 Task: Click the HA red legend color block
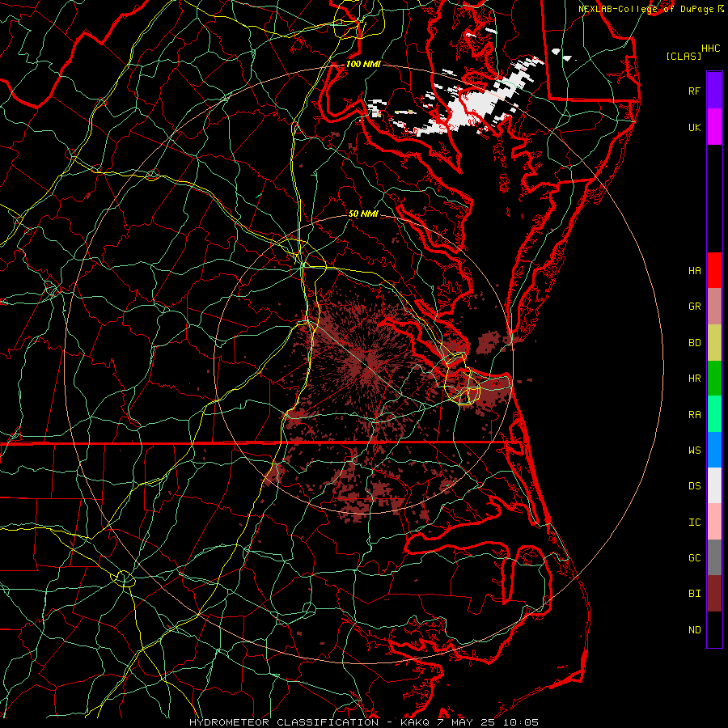tap(714, 270)
